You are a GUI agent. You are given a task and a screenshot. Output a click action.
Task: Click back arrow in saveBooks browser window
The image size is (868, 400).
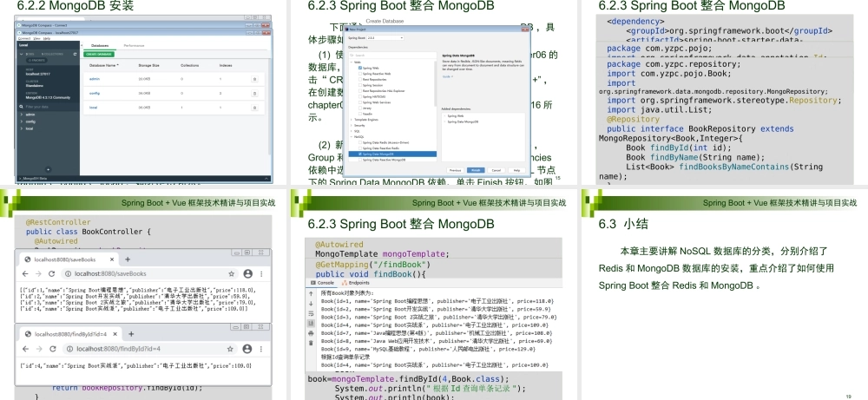pos(25,274)
